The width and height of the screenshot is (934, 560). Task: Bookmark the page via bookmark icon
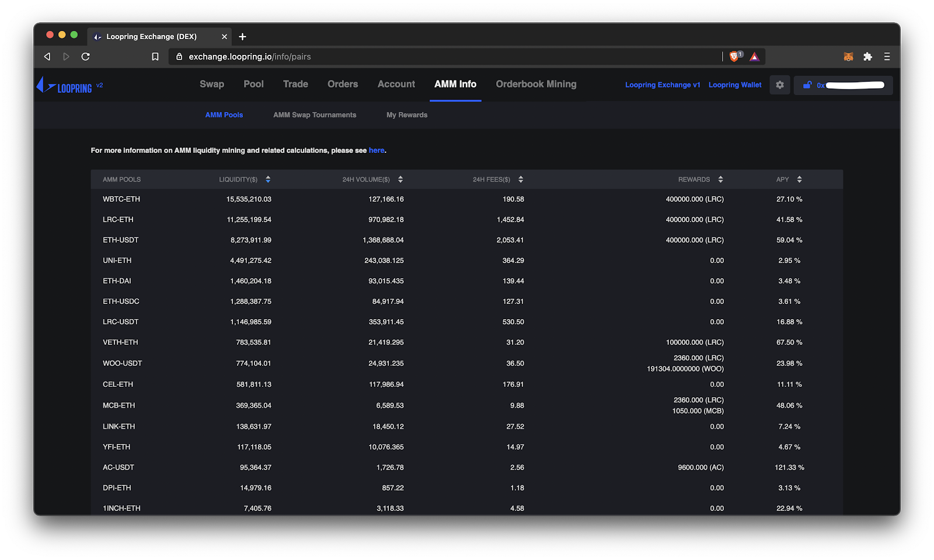(x=155, y=57)
